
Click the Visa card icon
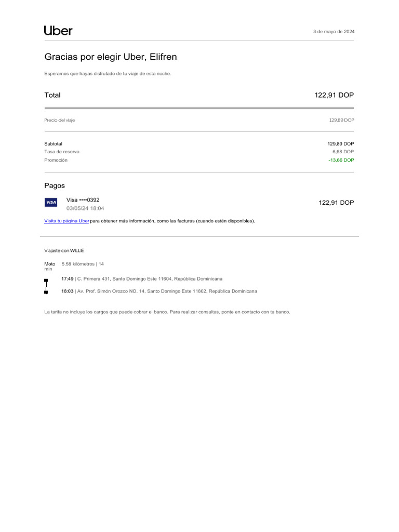pos(51,202)
